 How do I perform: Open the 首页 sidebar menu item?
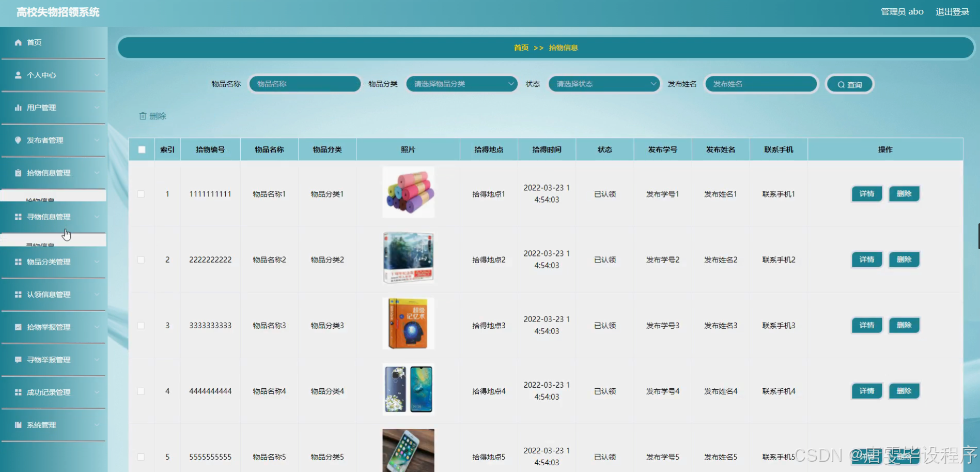click(54, 42)
